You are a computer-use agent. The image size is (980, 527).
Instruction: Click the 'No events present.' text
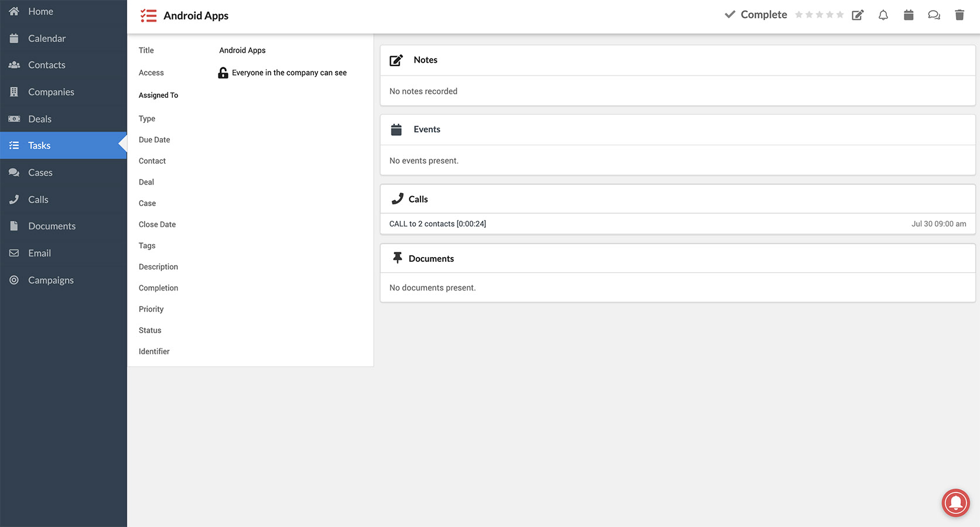pos(424,160)
